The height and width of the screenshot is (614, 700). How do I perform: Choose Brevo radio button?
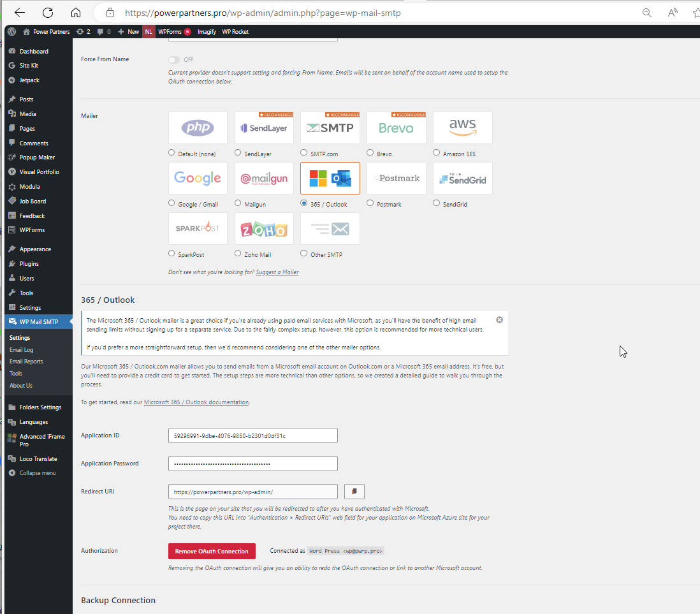coord(370,153)
